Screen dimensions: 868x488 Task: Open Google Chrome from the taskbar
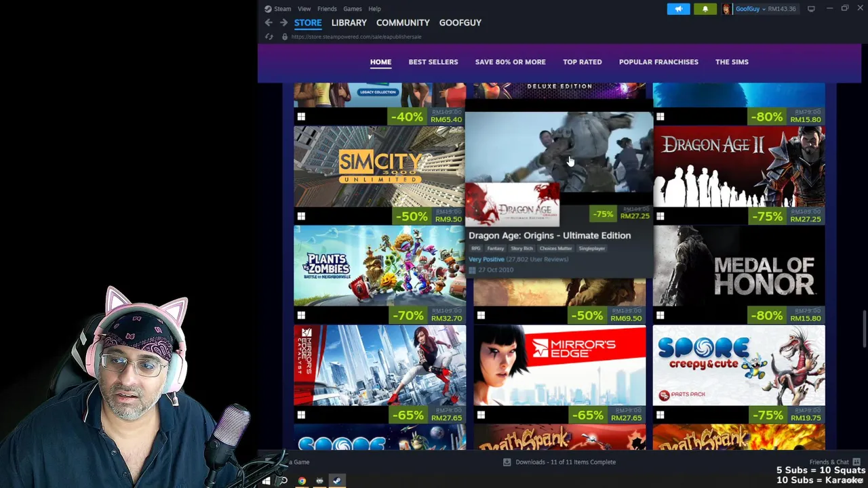point(302,481)
